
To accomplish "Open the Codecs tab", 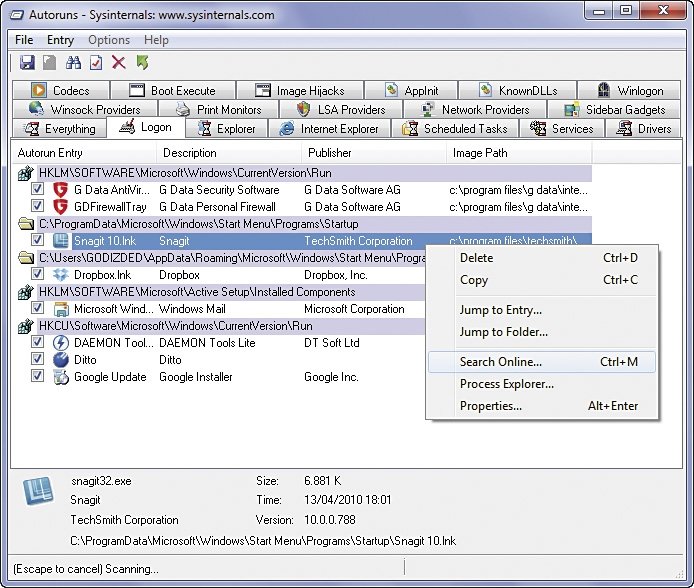I will pyautogui.click(x=61, y=91).
